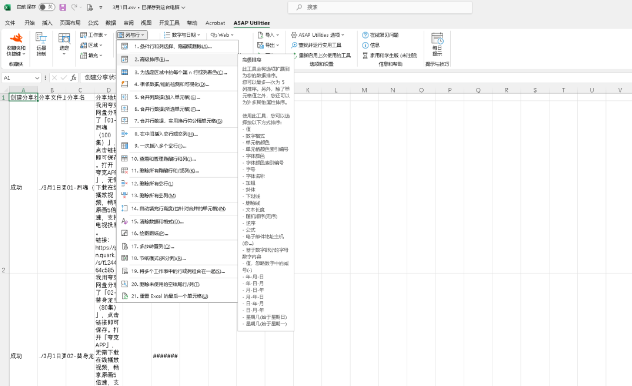Choose menu entry 10 manage hidden rows and columns

[x=177, y=159]
